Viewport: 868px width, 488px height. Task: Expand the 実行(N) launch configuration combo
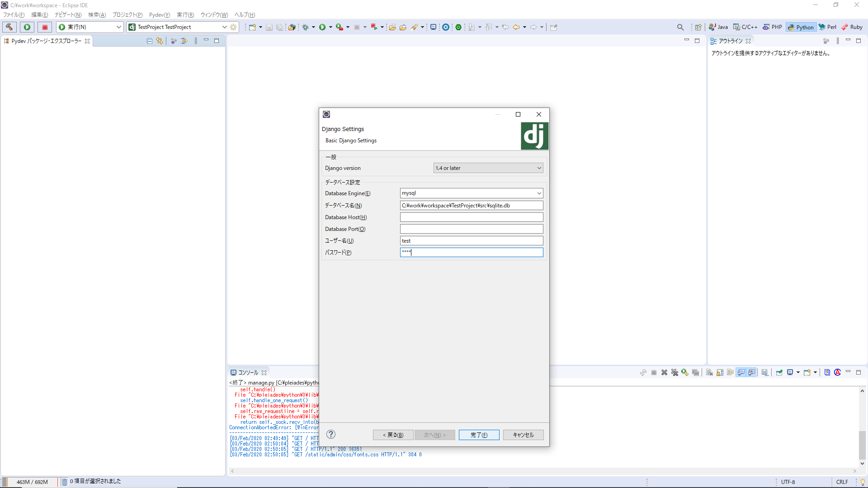[x=118, y=27]
